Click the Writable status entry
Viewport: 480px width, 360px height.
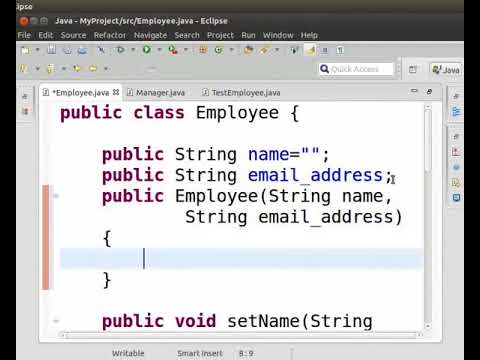[128, 353]
